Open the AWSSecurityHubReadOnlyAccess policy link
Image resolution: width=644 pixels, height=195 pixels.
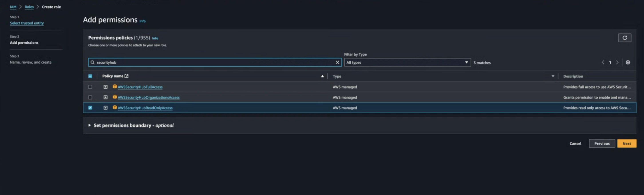pos(145,108)
